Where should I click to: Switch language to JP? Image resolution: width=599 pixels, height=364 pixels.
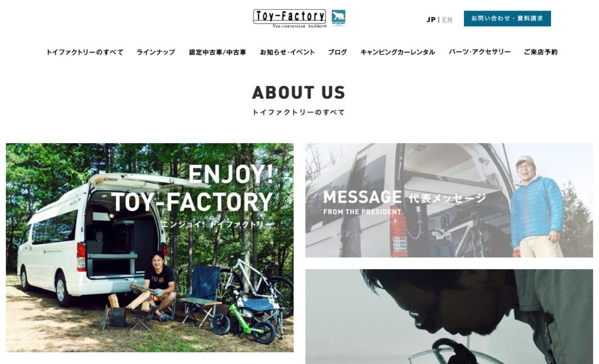(431, 19)
